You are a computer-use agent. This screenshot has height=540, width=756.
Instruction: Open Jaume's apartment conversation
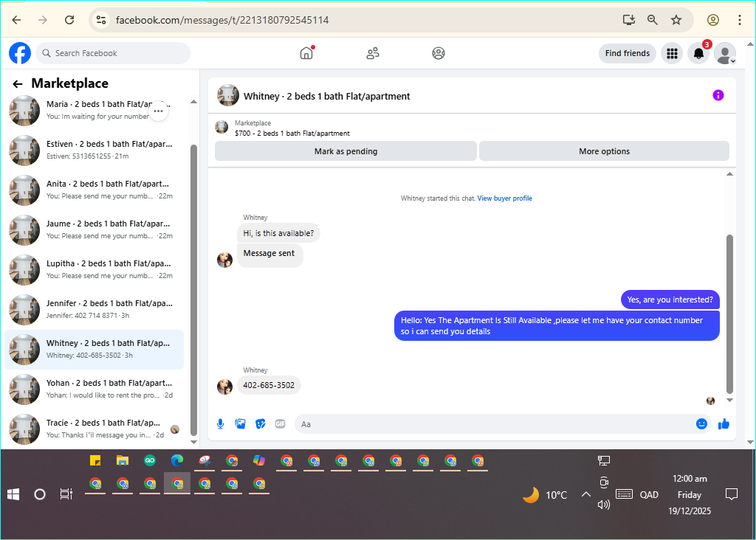[94, 229]
